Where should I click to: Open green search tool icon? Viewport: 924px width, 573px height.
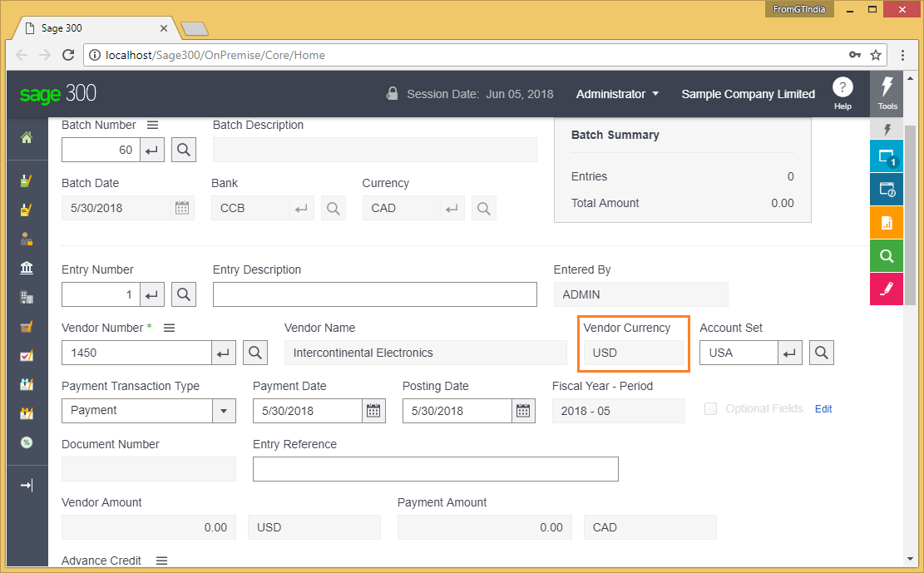click(x=887, y=256)
